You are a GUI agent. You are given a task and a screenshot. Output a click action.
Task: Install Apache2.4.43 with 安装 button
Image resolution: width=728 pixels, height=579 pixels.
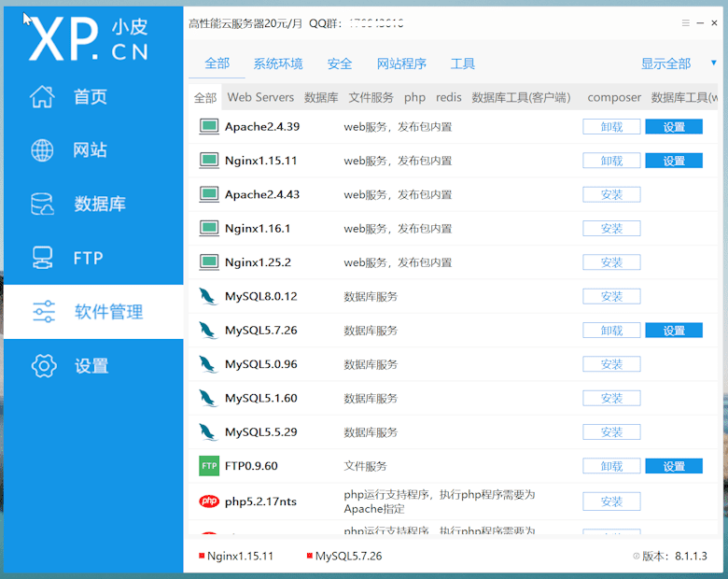coord(611,194)
